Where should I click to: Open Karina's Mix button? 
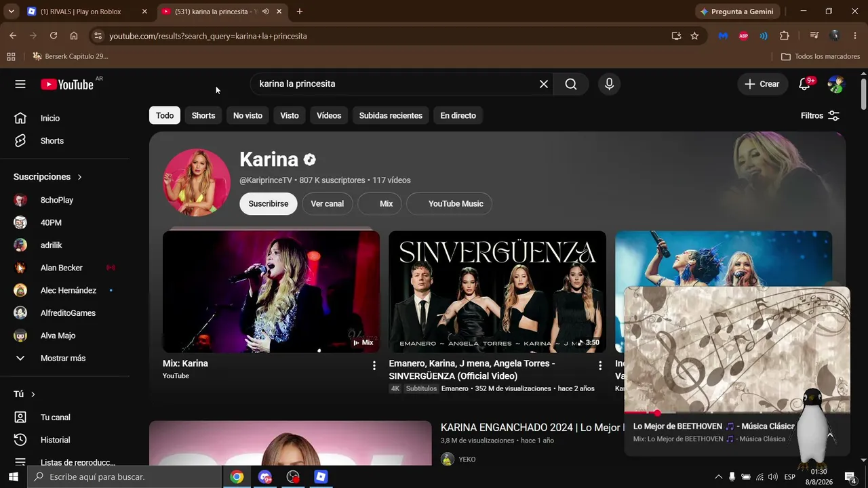click(x=380, y=203)
